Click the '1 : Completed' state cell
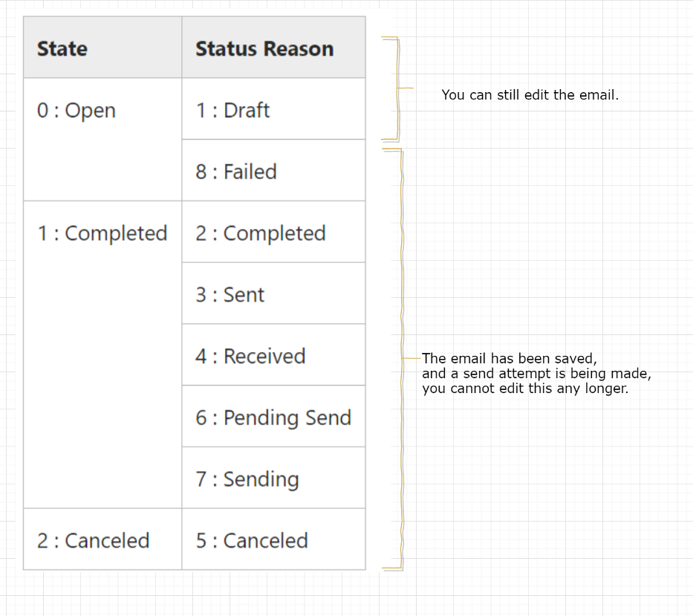This screenshot has width=693, height=616. (103, 354)
